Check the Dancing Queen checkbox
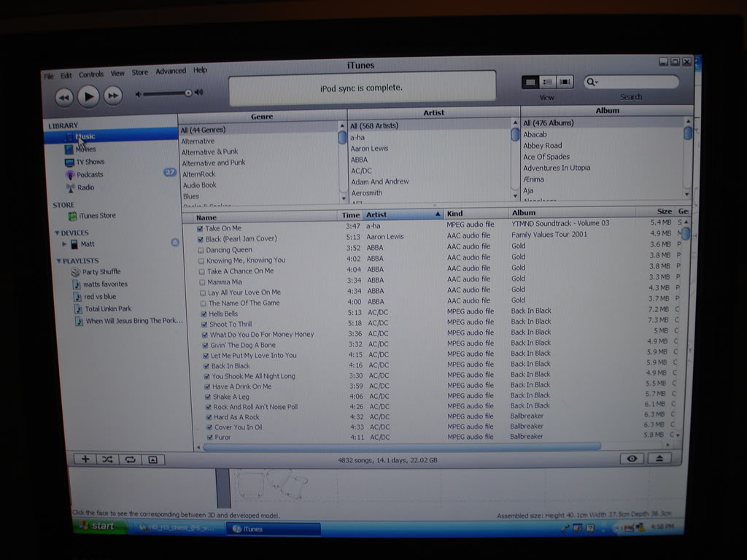The height and width of the screenshot is (560, 747). pyautogui.click(x=201, y=251)
